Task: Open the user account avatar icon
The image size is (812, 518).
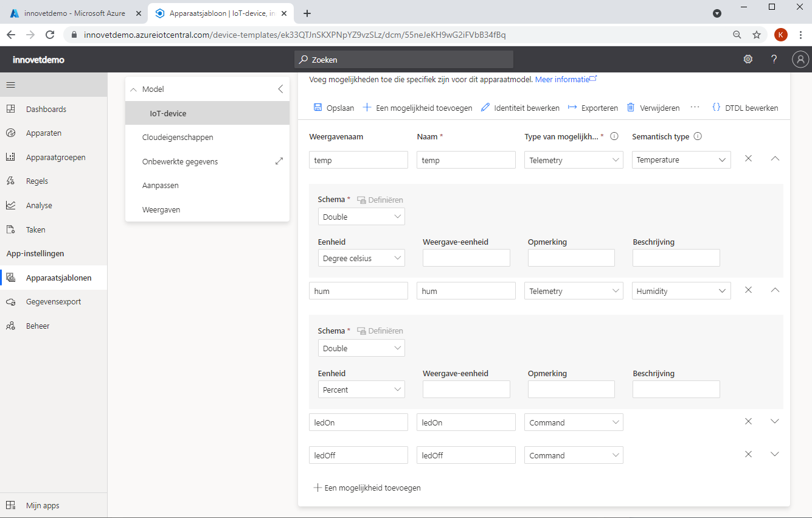Action: click(x=800, y=59)
